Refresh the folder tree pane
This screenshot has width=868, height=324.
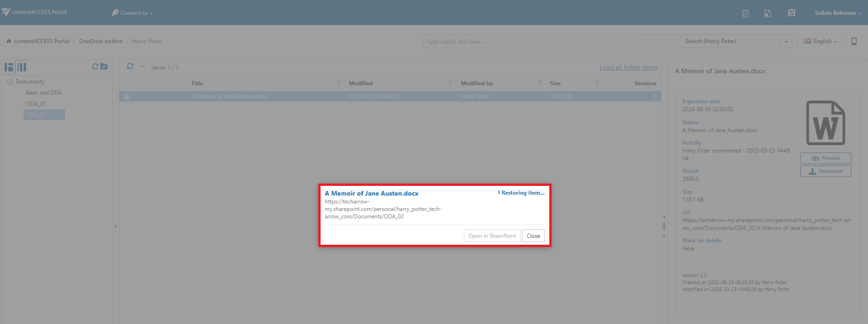pyautogui.click(x=95, y=67)
